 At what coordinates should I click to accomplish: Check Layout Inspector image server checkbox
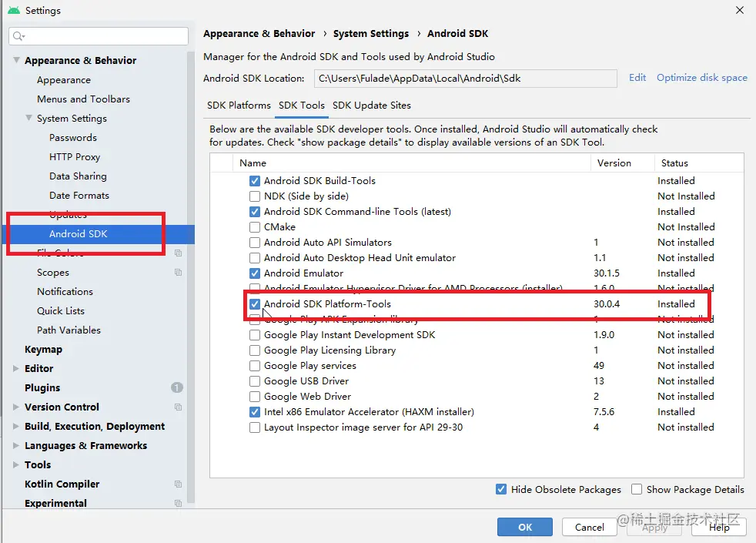[x=255, y=427]
